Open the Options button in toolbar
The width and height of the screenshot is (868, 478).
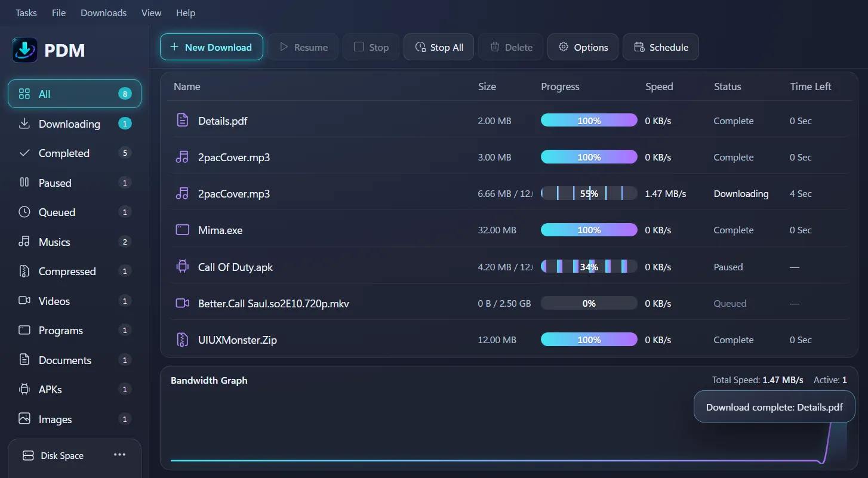click(583, 47)
